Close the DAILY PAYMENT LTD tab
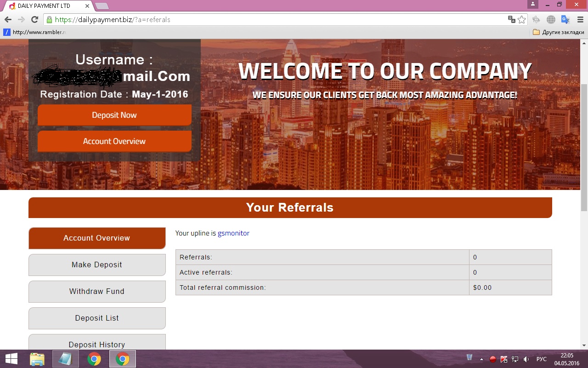Image resolution: width=588 pixels, height=368 pixels. point(87,6)
